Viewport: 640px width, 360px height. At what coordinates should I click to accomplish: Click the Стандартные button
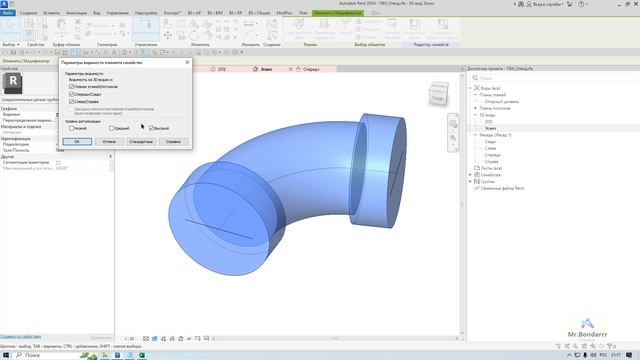pos(141,142)
